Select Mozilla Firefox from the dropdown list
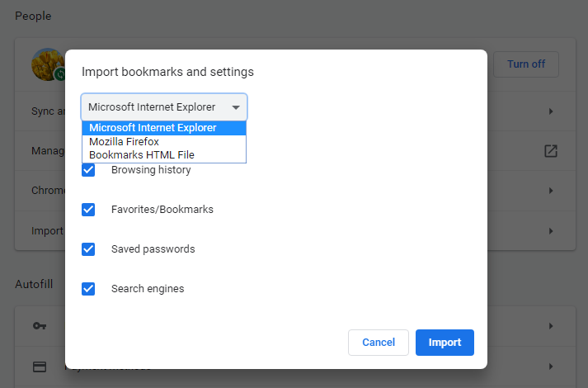Image resolution: width=588 pixels, height=388 pixels. pyautogui.click(x=124, y=141)
